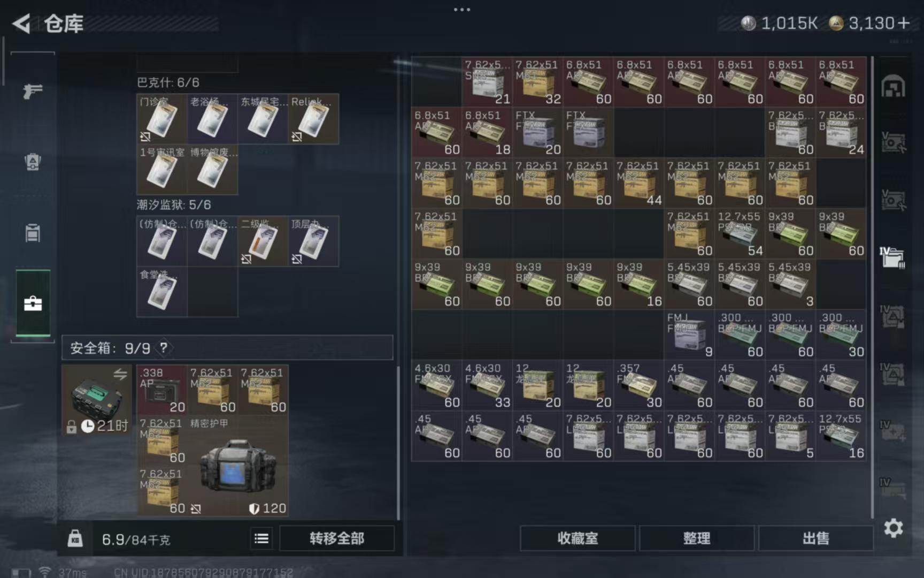Image resolution: width=924 pixels, height=578 pixels.
Task: Click 整理 to sort the stash
Action: click(x=697, y=538)
